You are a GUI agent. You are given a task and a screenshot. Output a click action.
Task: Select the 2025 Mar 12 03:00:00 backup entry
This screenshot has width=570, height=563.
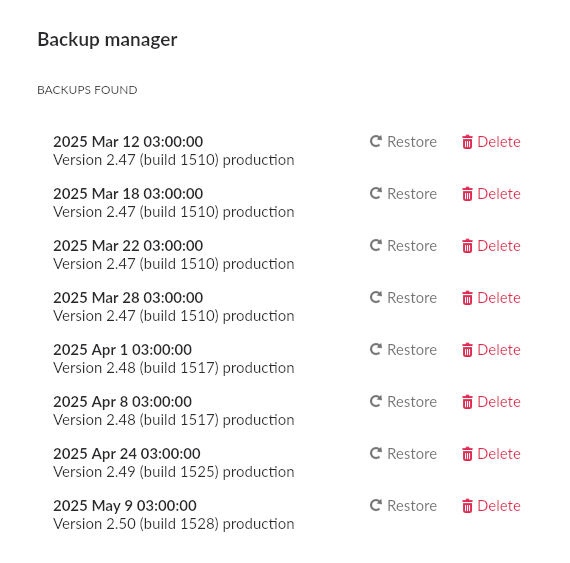(174, 150)
